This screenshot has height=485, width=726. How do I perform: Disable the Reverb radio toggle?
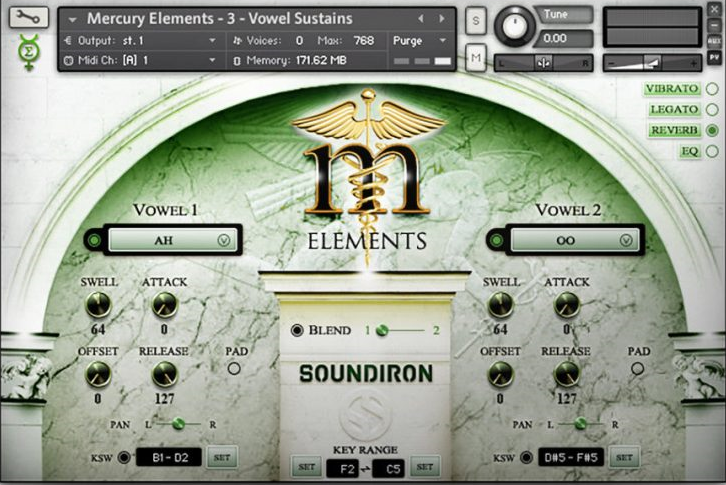click(x=712, y=130)
